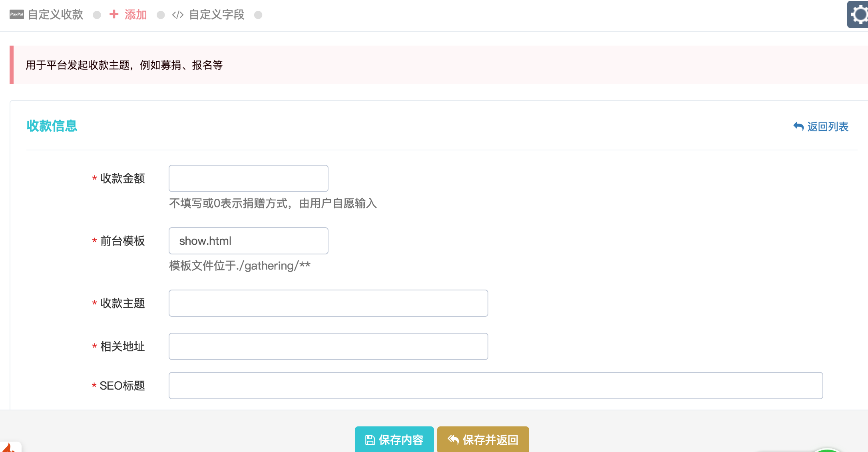Click the 保存并返回 button
This screenshot has height=452, width=868.
pyautogui.click(x=483, y=440)
